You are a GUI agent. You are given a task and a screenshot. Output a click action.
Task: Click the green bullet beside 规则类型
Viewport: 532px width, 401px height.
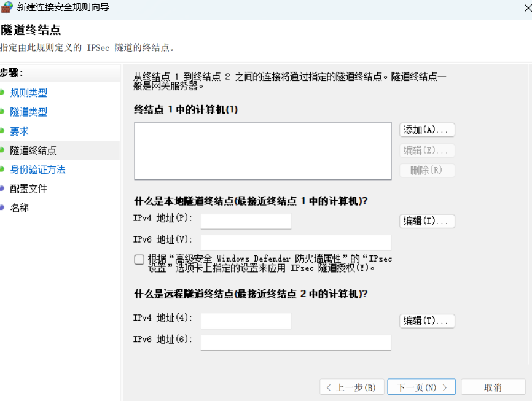tap(2, 92)
